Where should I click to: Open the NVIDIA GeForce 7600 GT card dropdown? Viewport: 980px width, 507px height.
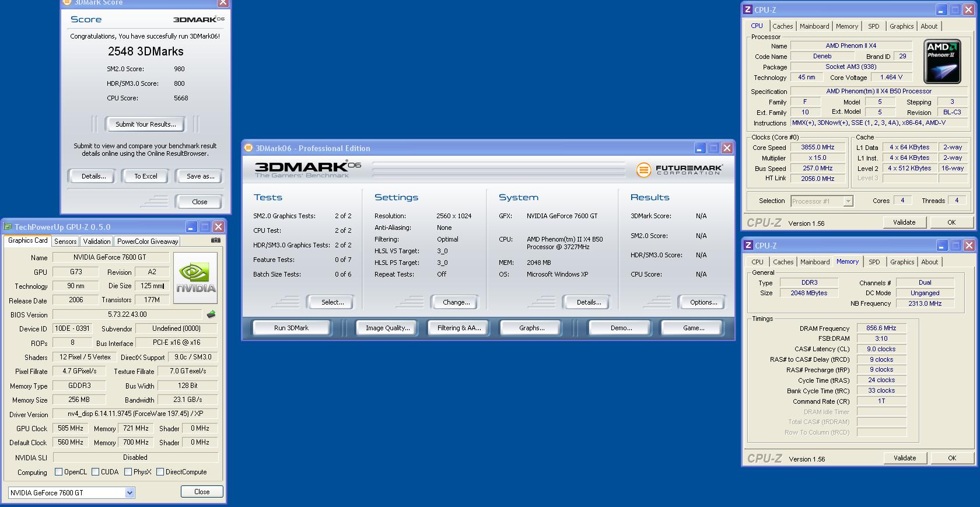click(x=129, y=493)
